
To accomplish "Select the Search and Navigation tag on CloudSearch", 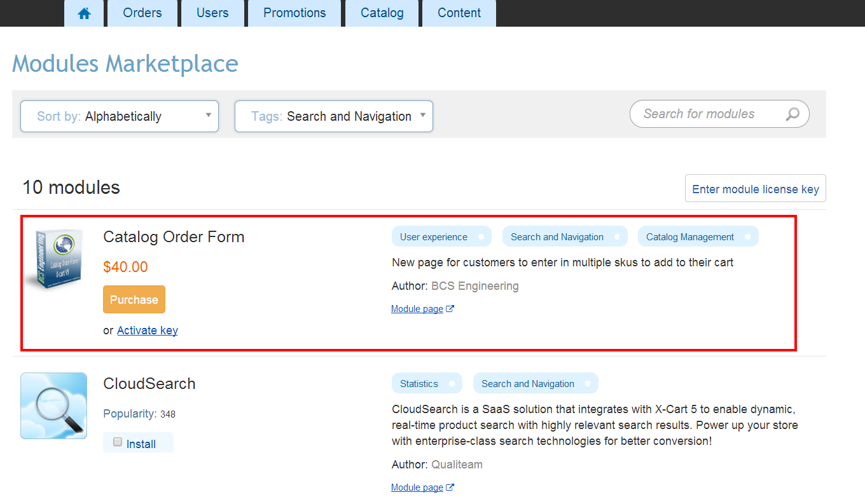I will (527, 384).
